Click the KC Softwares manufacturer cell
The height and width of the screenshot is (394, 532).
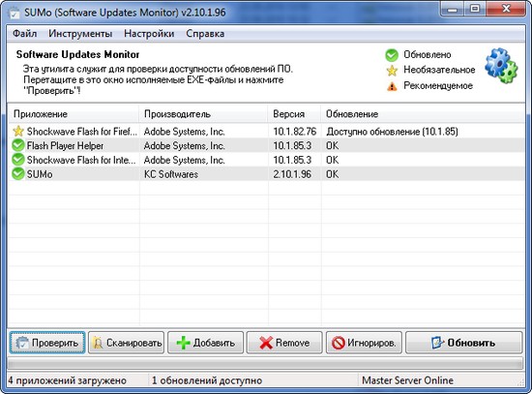pyautogui.click(x=171, y=174)
